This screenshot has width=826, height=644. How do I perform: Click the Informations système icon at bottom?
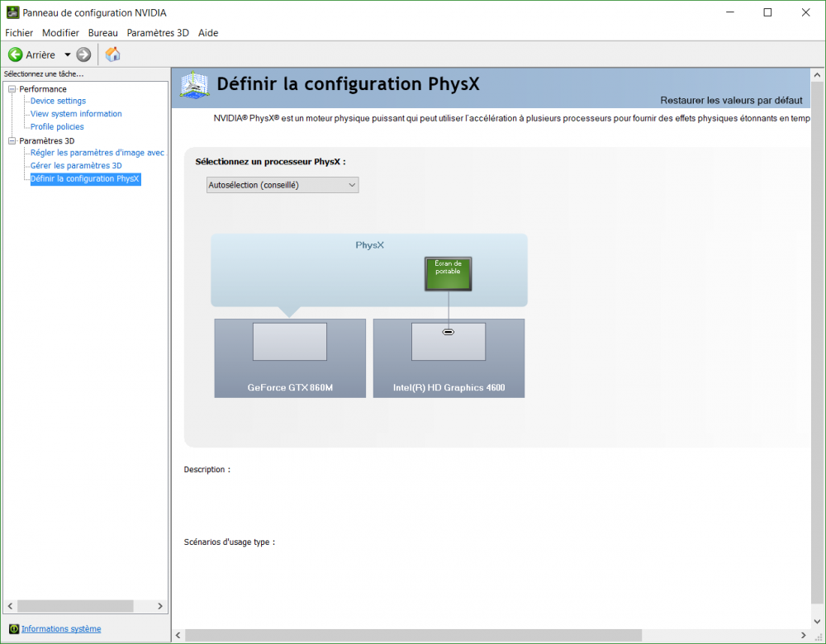pos(13,629)
